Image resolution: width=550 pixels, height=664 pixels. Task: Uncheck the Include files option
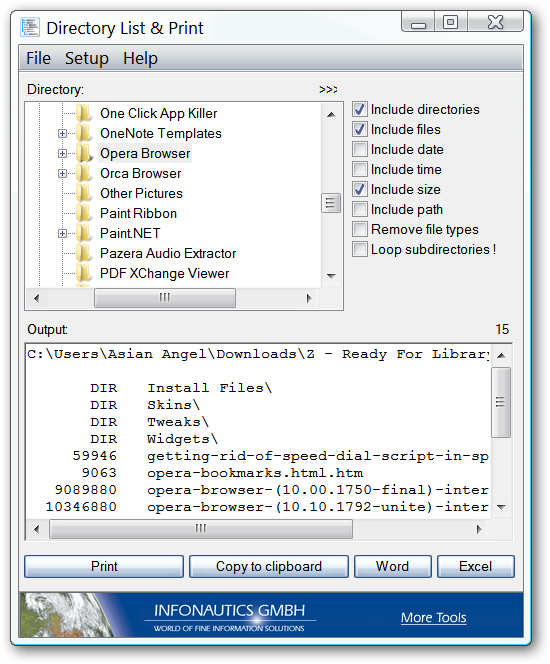pyautogui.click(x=360, y=129)
